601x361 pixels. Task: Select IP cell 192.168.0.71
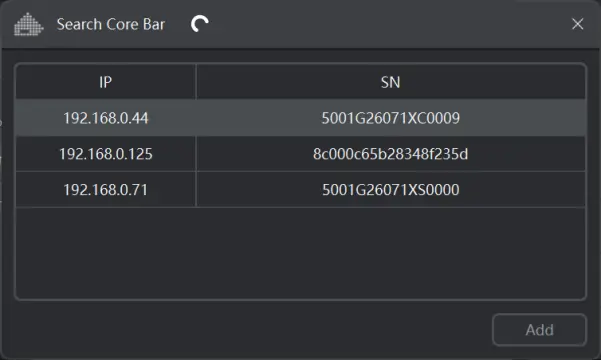pyautogui.click(x=106, y=190)
